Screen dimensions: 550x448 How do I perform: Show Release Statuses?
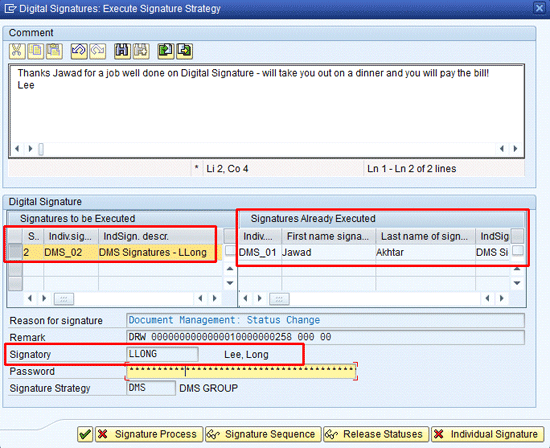[376, 434]
